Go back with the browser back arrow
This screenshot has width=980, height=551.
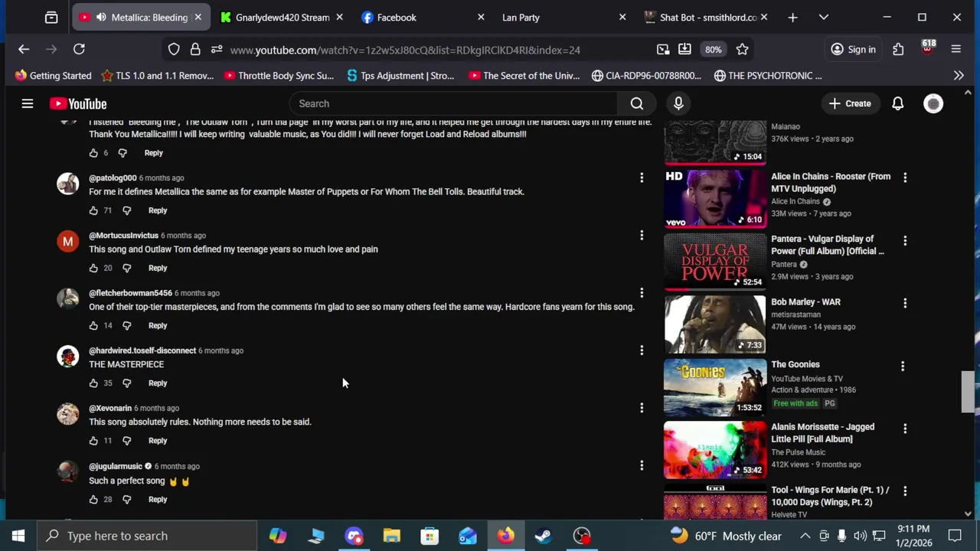click(x=24, y=49)
